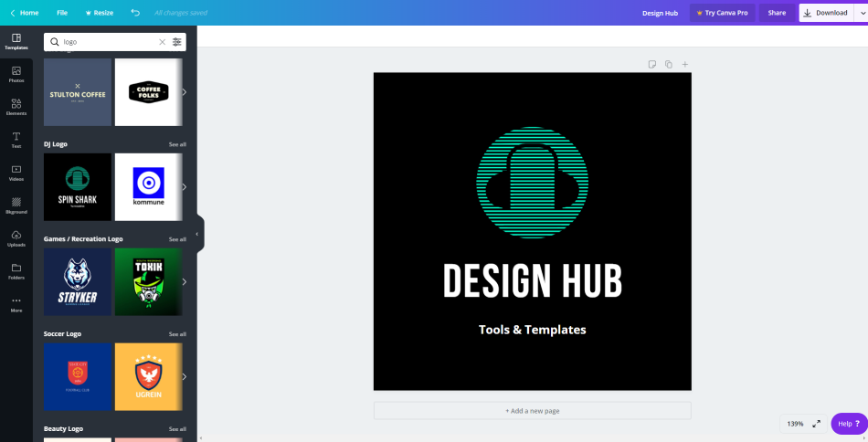Open search filter options icon

point(177,42)
